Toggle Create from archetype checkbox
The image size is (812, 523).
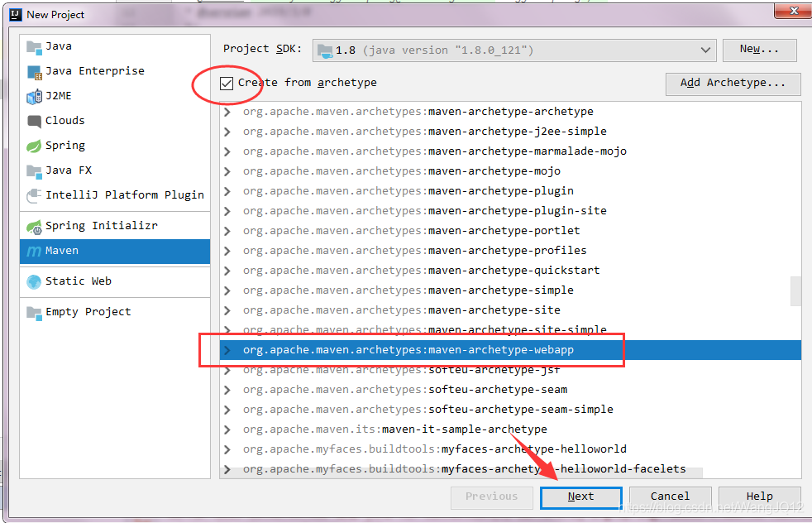[x=227, y=83]
